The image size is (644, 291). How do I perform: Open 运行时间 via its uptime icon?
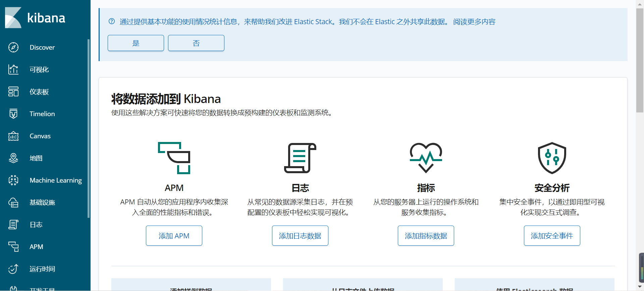click(x=13, y=269)
